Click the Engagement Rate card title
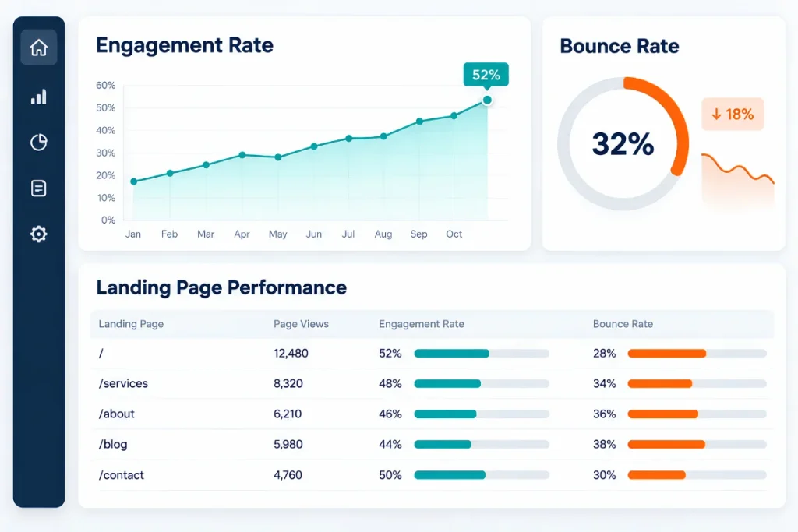This screenshot has width=798, height=532. (185, 45)
